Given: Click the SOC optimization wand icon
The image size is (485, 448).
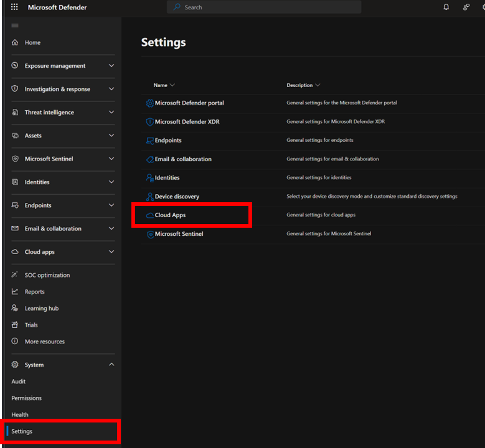Looking at the screenshot, I should click(x=15, y=275).
